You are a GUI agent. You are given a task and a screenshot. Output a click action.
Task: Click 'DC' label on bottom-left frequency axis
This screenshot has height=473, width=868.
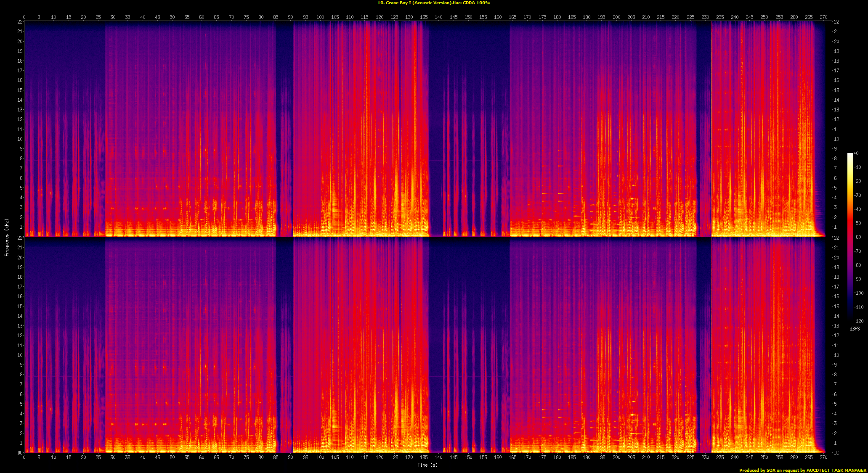(x=20, y=453)
